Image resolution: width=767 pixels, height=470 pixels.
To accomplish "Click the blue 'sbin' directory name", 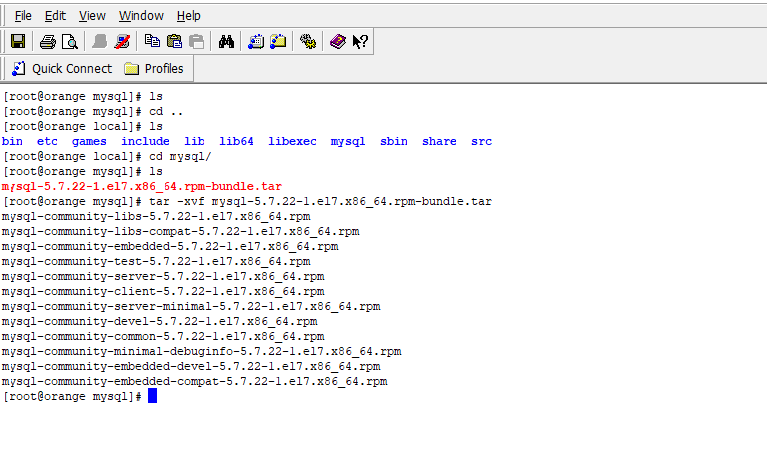I will 394,141.
